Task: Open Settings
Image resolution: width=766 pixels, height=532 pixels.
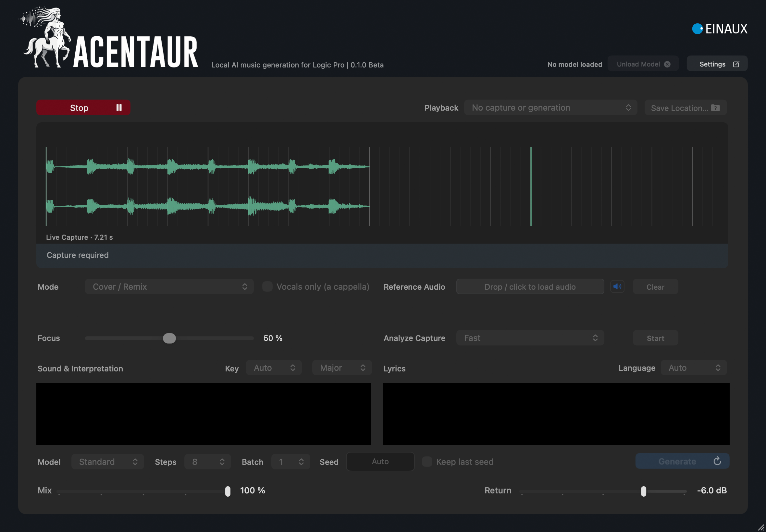Action: tap(717, 64)
